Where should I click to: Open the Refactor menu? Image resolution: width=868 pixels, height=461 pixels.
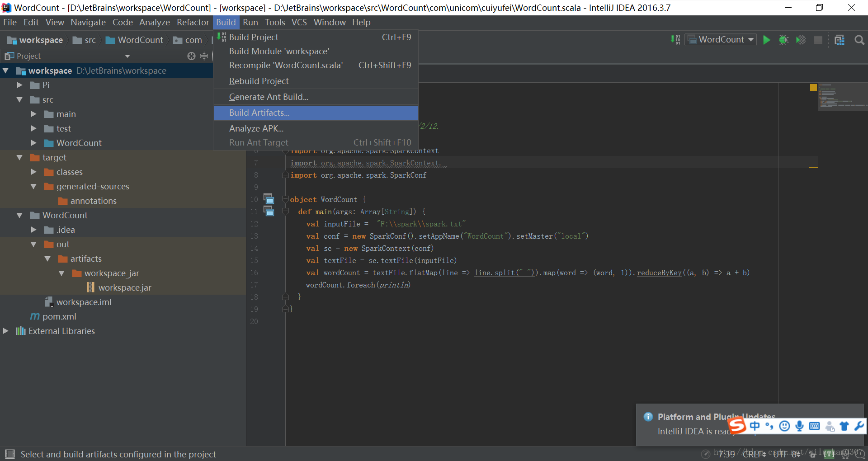point(193,22)
